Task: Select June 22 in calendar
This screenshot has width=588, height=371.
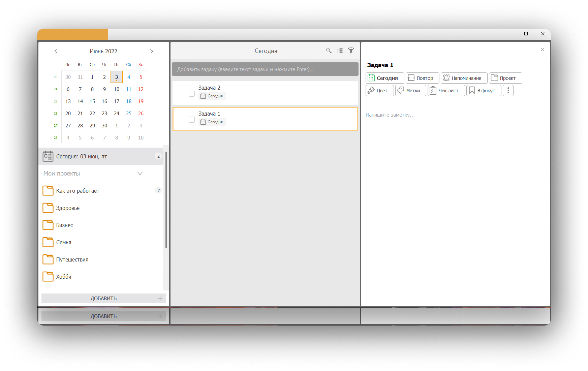Action: coord(92,114)
